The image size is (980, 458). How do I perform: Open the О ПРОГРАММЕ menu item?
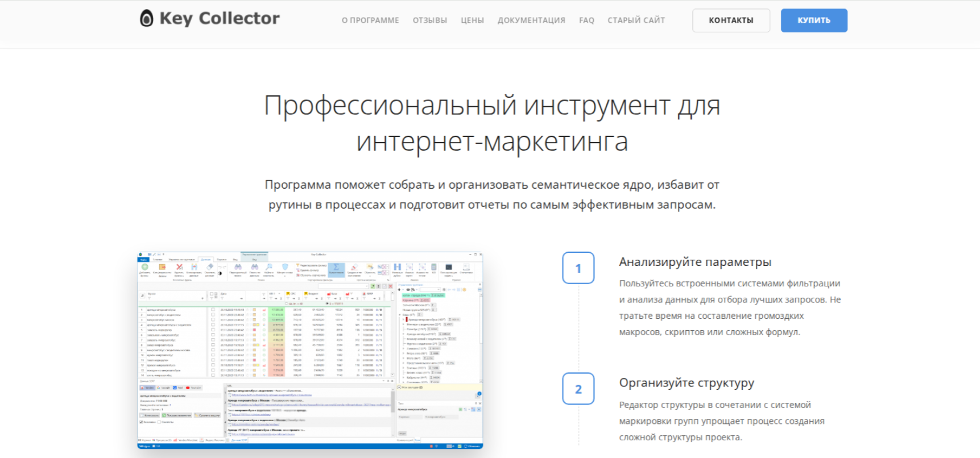click(x=370, y=20)
